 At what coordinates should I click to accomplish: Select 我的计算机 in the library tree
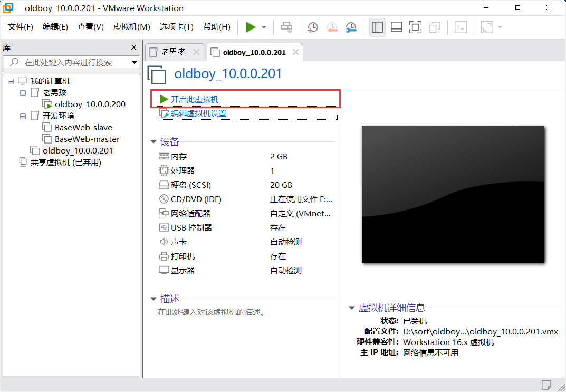50,81
